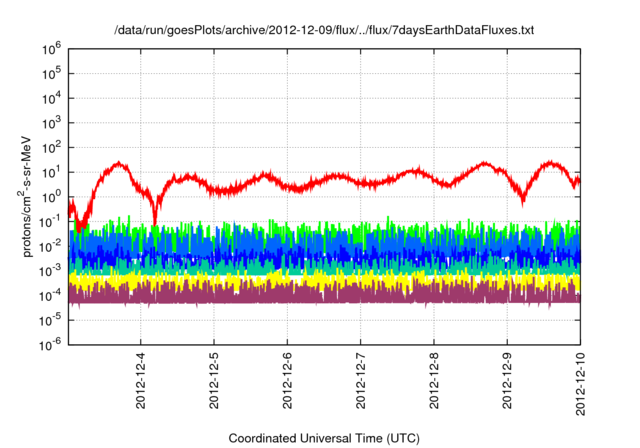
Task: Click the 10^5 y-axis tick label
Action: pyautogui.click(x=51, y=73)
